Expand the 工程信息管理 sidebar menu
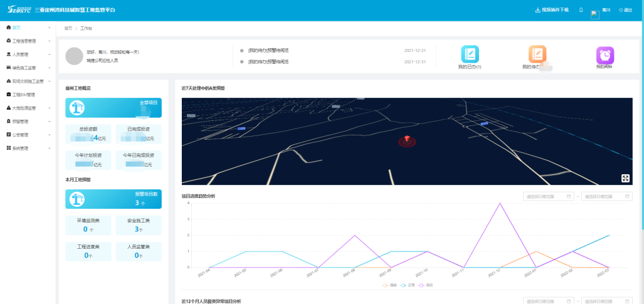 [x=28, y=41]
